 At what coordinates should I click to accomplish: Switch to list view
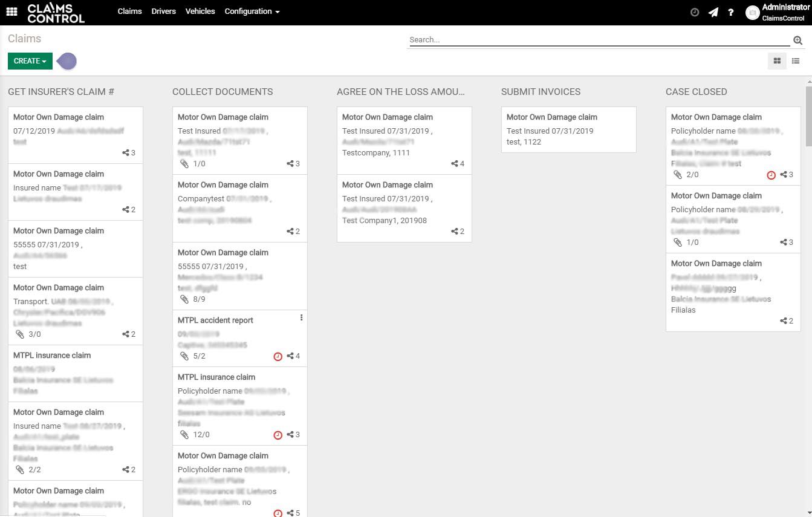(x=796, y=60)
